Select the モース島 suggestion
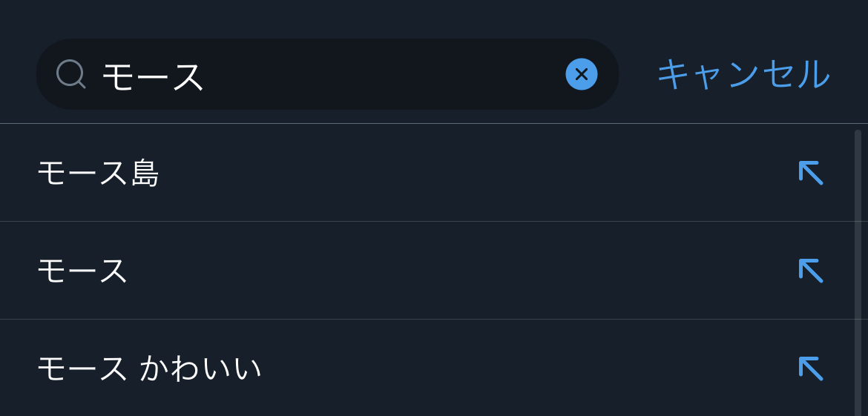 (x=98, y=174)
